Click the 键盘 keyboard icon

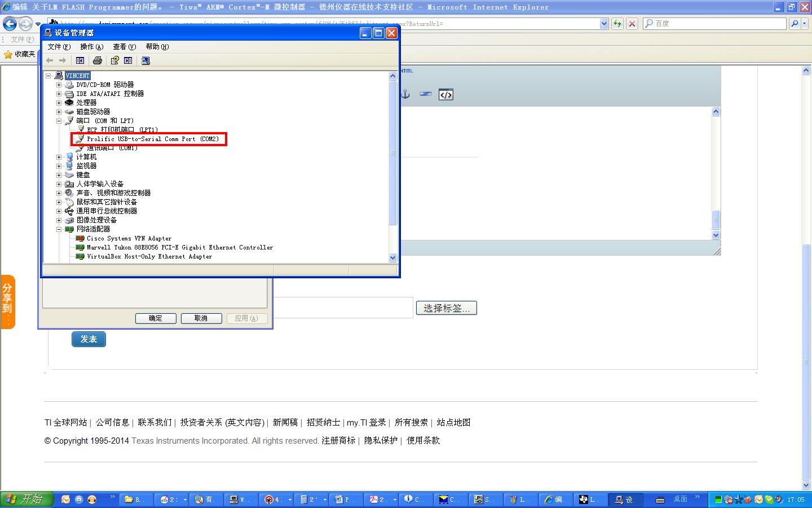[x=69, y=175]
